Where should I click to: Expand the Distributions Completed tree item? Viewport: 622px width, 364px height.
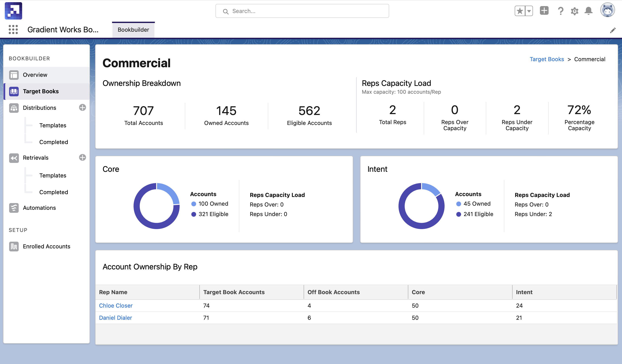tap(53, 142)
